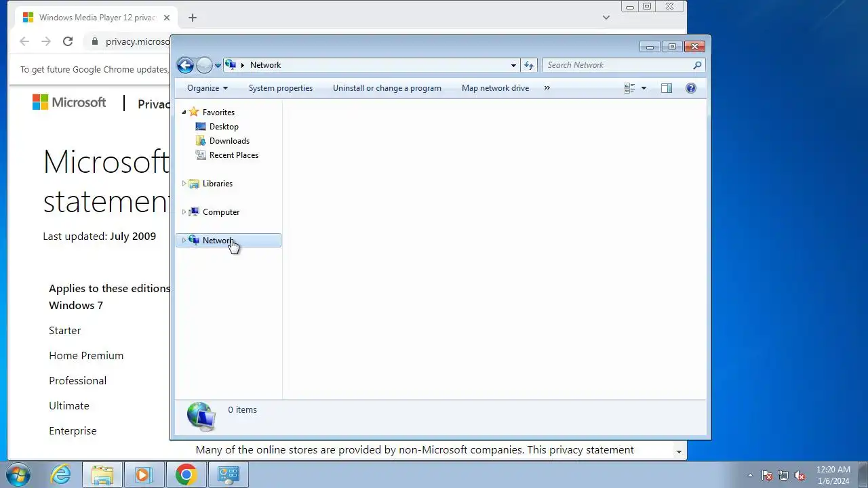The height and width of the screenshot is (488, 868).
Task: Open breadcrumb arrow before Network
Action: pyautogui.click(x=243, y=65)
